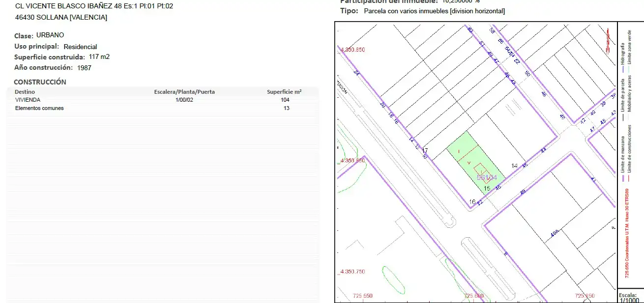This screenshot has width=644, height=303.
Task: Click the 'Año construcción:' label
Action: tap(43, 68)
